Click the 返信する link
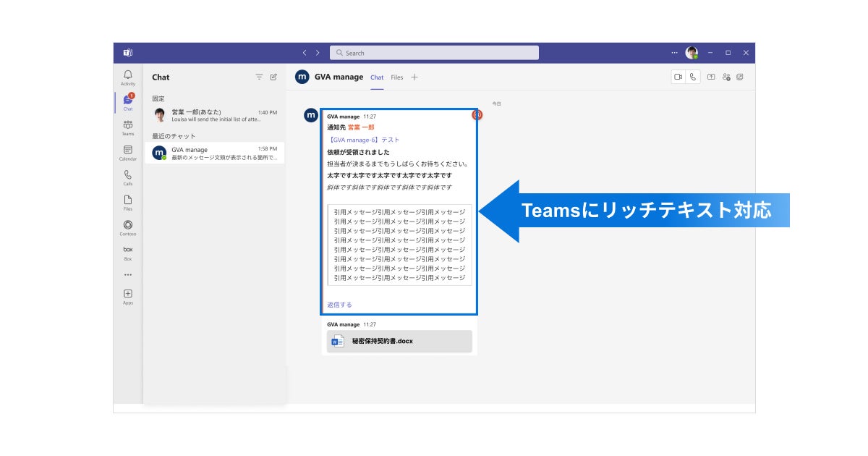This screenshot has height=456, width=868. pyautogui.click(x=339, y=305)
